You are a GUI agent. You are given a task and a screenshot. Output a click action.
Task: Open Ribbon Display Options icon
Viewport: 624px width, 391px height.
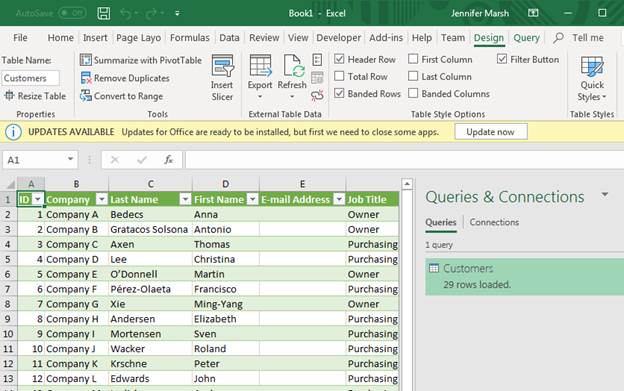pyautogui.click(x=533, y=13)
